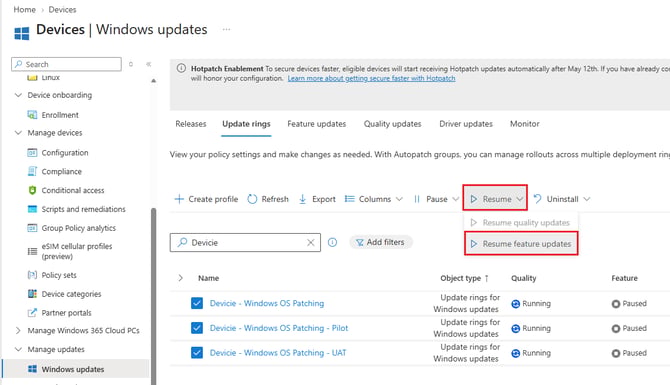Go to Devices breadcrumb
The height and width of the screenshot is (385, 670).
click(62, 9)
